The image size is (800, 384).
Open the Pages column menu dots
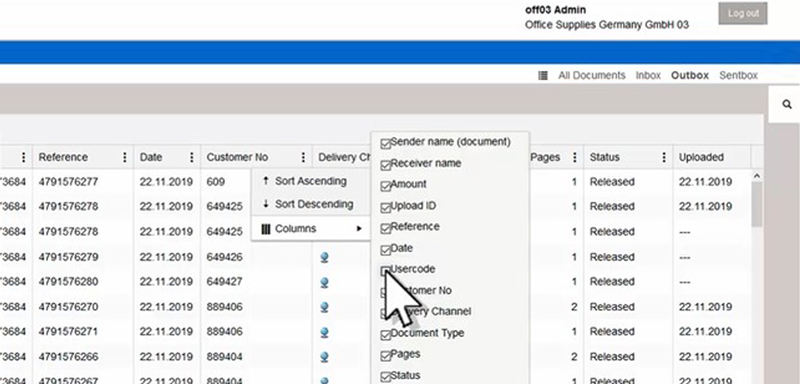574,157
